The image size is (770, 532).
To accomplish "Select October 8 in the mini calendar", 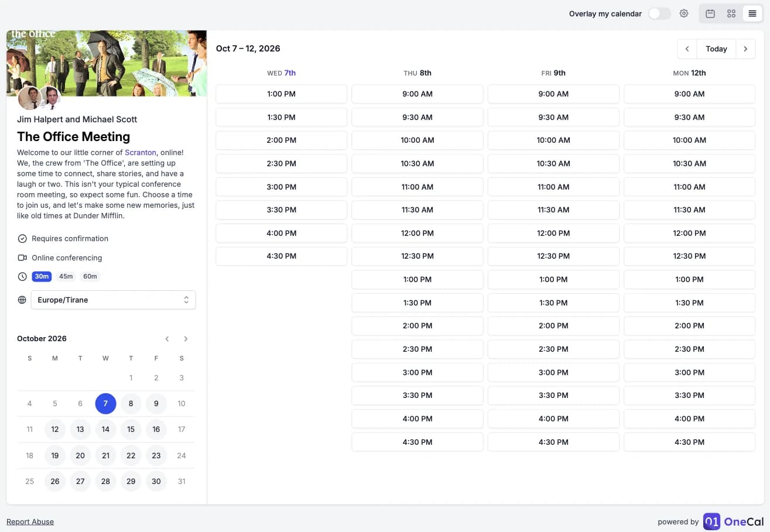I will pos(131,403).
